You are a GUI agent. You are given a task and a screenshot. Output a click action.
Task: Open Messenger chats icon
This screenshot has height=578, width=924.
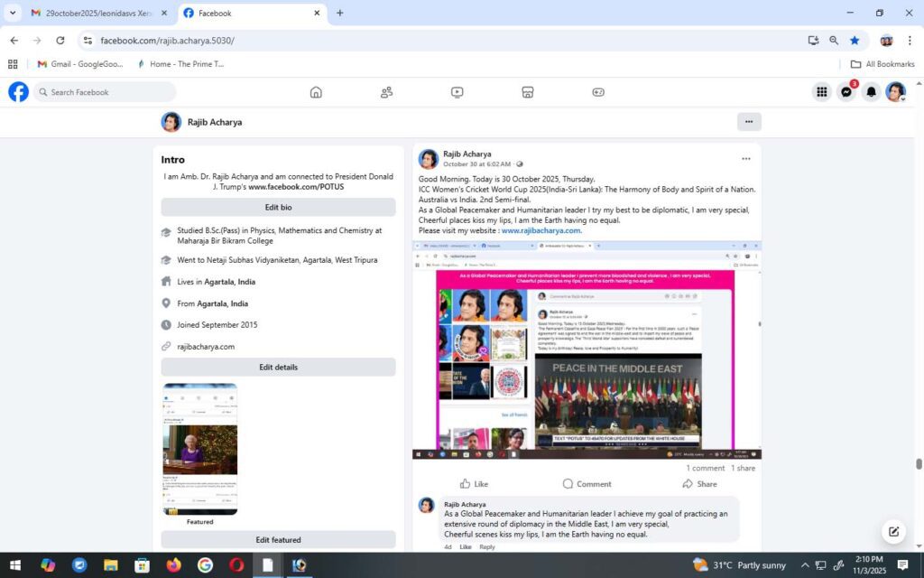tap(846, 92)
